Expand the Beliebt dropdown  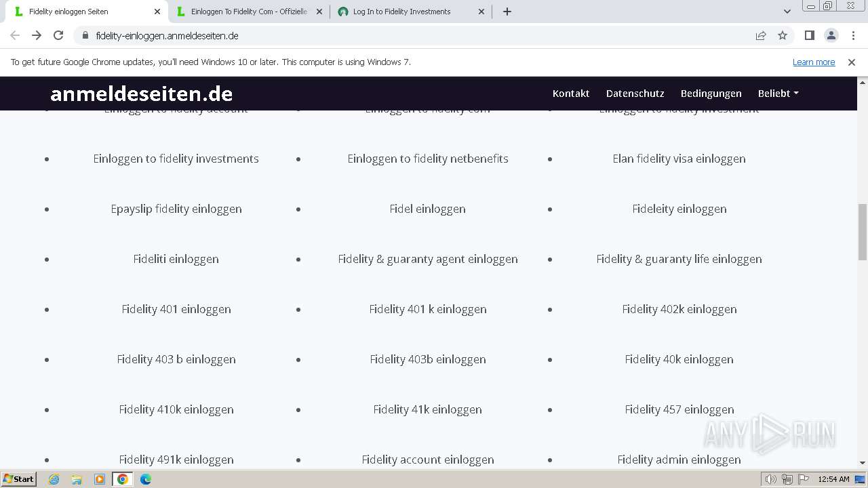click(x=778, y=94)
